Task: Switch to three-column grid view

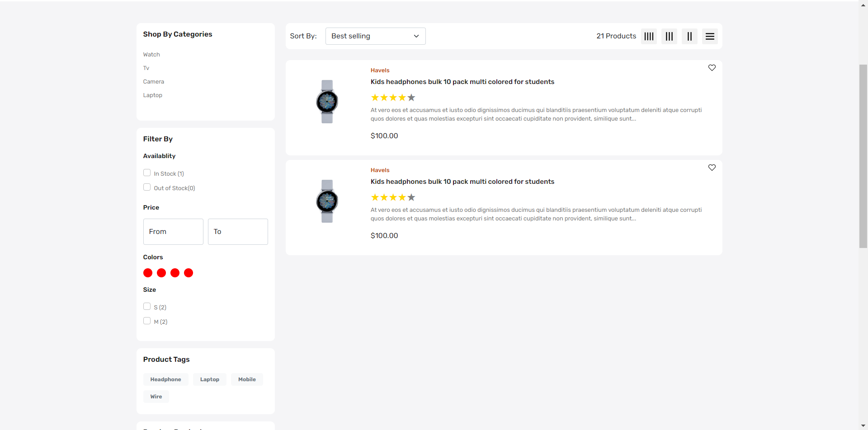Action: 669,36
